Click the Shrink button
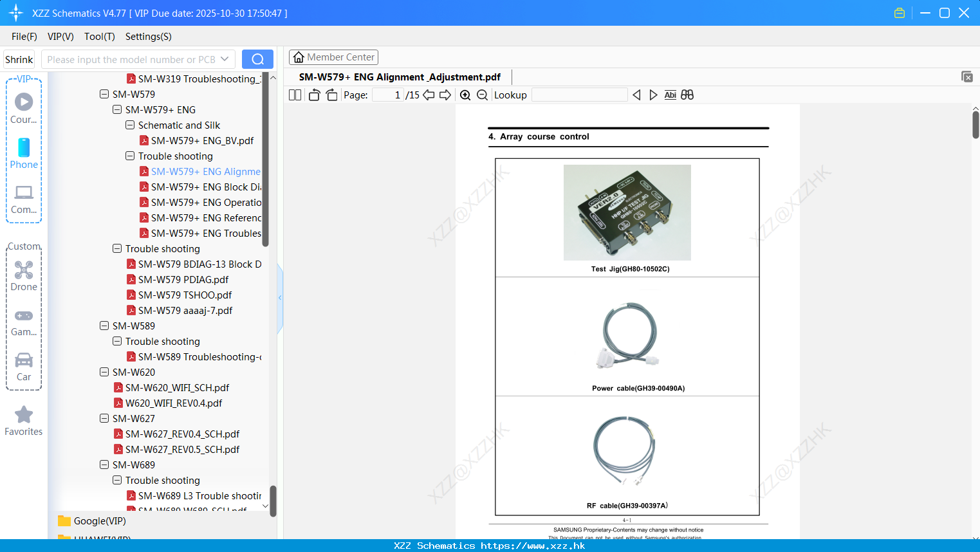Image resolution: width=980 pixels, height=552 pixels. [x=19, y=59]
